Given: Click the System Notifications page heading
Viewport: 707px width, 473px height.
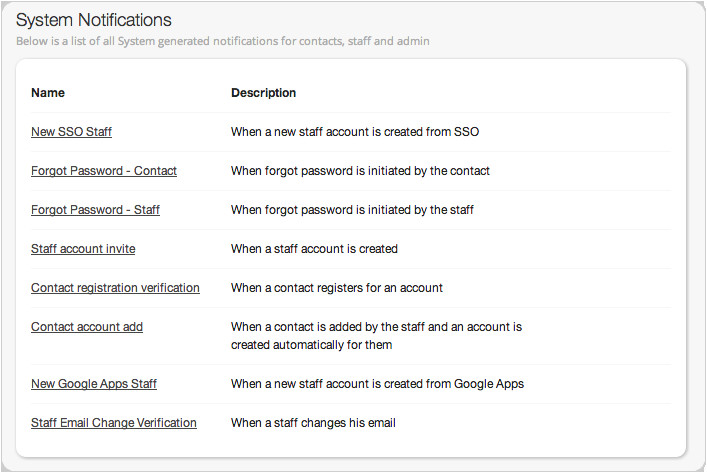Looking at the screenshot, I should click(94, 20).
